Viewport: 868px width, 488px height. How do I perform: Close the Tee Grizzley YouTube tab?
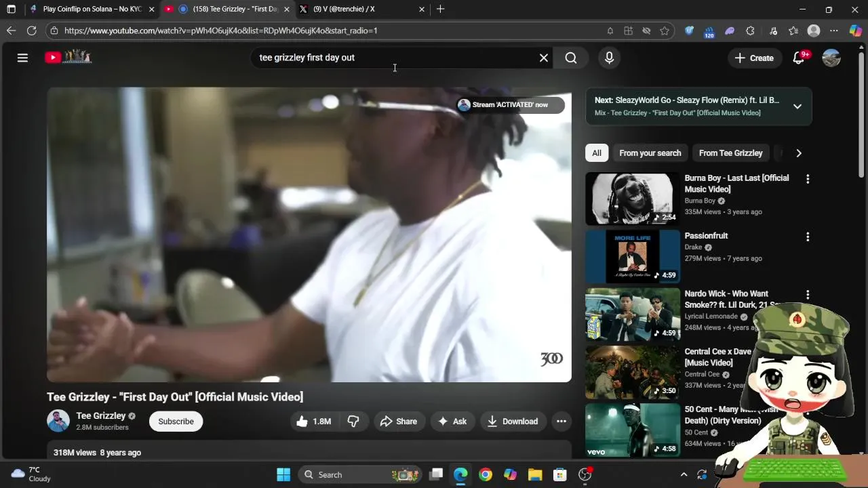tap(286, 9)
